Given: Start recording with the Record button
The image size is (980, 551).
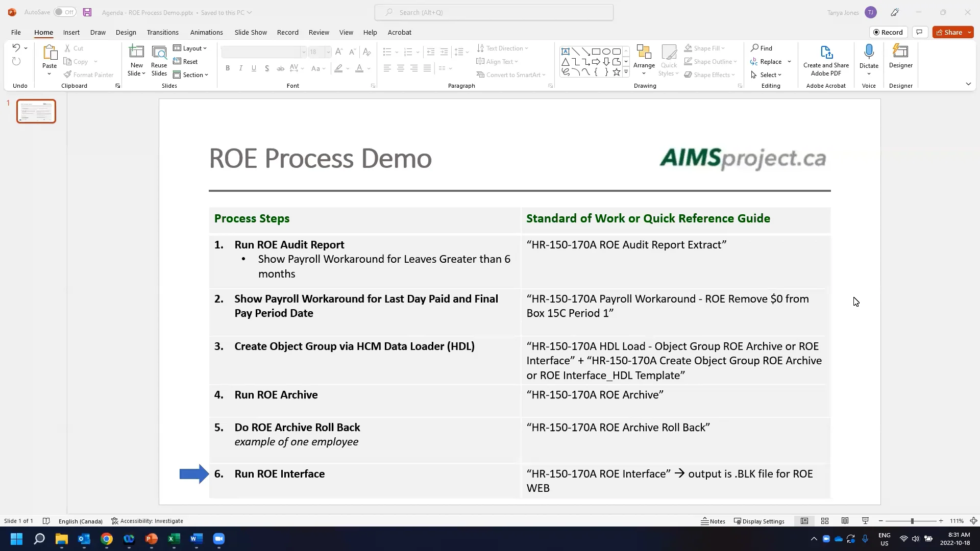Looking at the screenshot, I should tap(888, 32).
